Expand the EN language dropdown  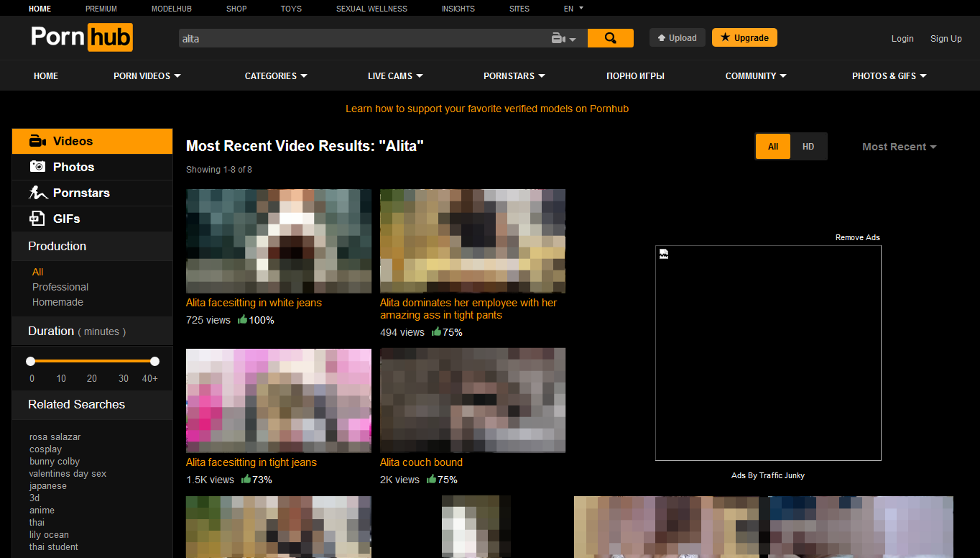click(573, 9)
